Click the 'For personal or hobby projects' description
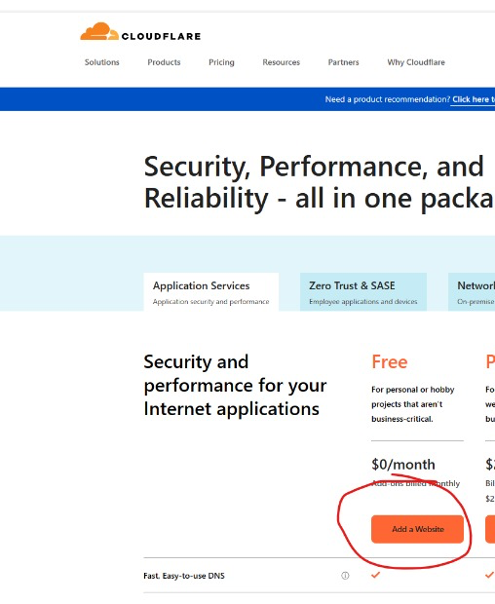 click(x=413, y=404)
